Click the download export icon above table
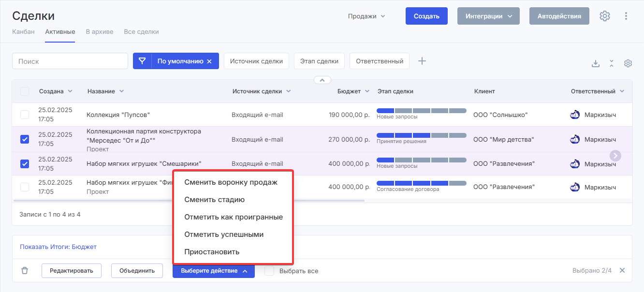The image size is (644, 292). (596, 63)
